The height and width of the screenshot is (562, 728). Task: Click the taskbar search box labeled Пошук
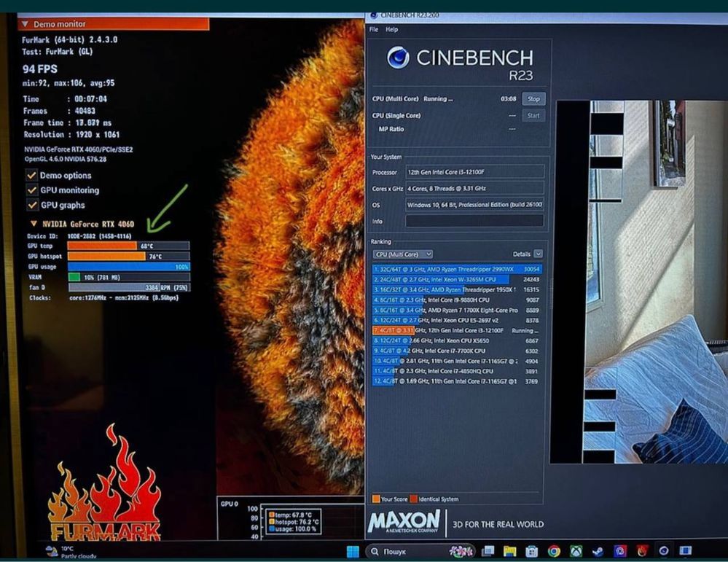421,551
